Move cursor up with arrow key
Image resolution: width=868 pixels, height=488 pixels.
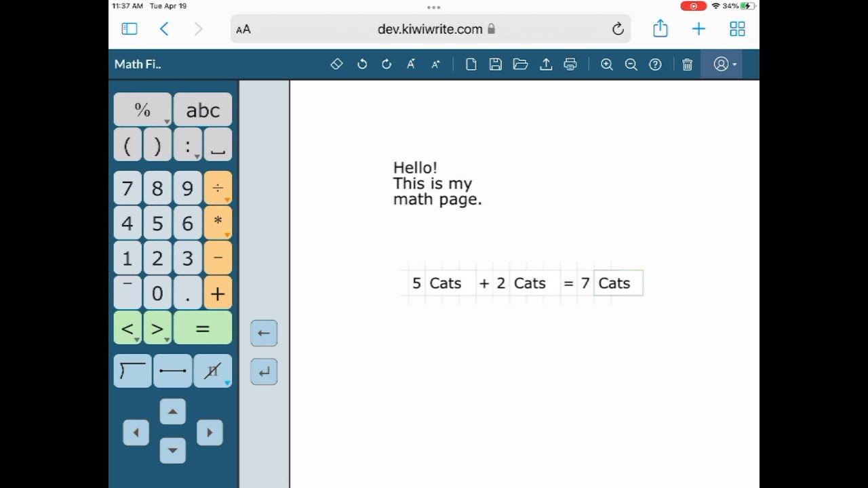coord(172,411)
